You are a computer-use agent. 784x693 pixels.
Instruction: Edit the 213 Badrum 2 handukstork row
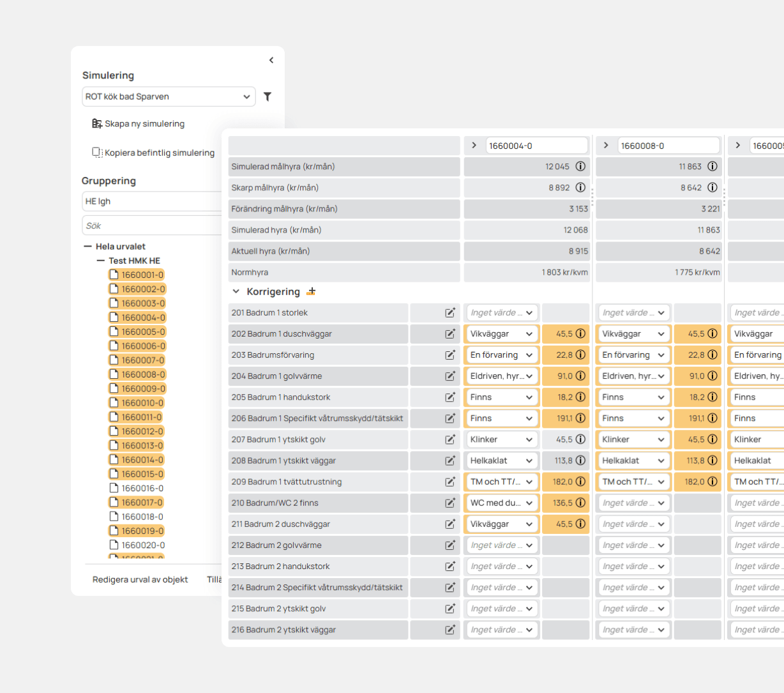(x=450, y=566)
